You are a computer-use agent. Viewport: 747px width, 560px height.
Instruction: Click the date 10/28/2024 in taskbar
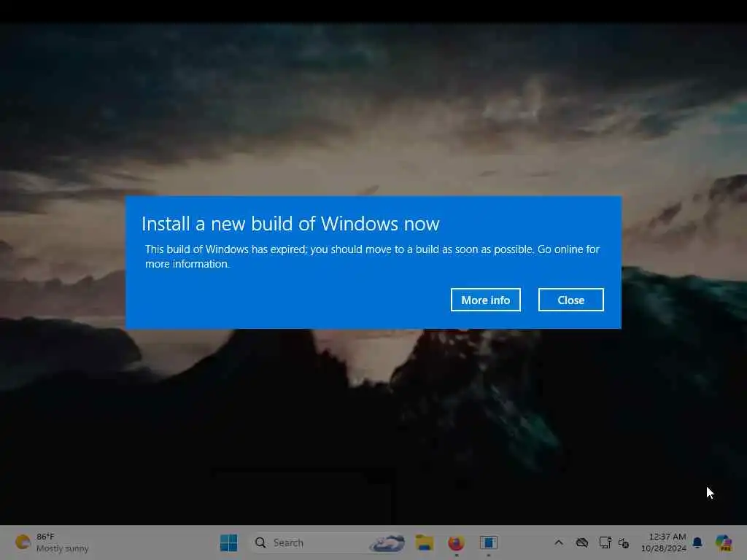pyautogui.click(x=664, y=548)
